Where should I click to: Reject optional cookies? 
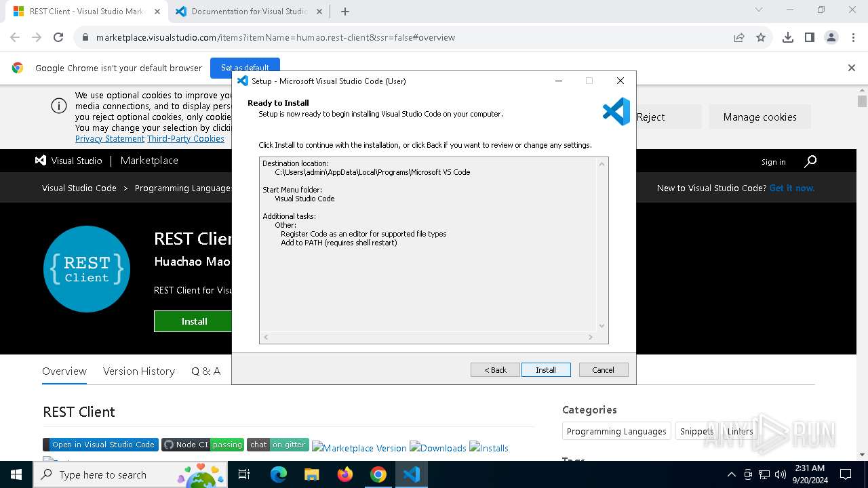(651, 117)
